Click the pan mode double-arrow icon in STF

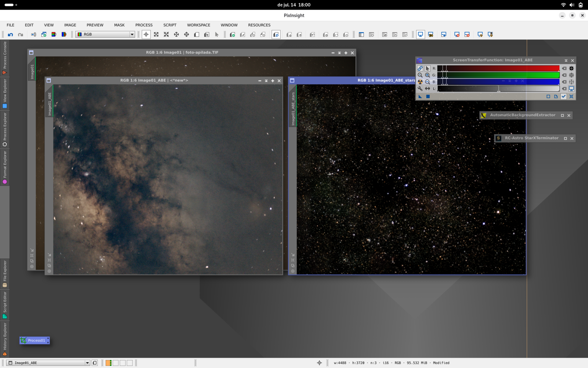pyautogui.click(x=427, y=89)
